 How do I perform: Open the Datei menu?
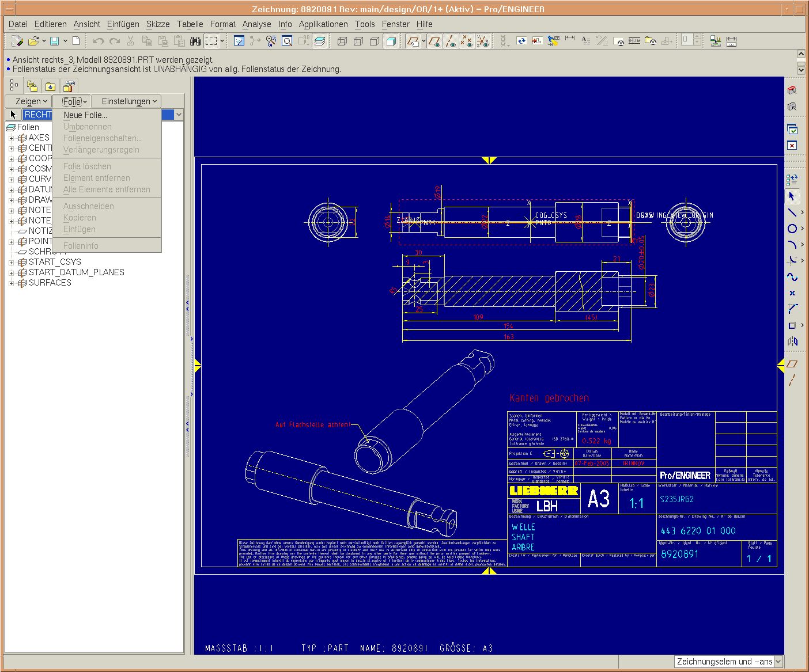[18, 24]
